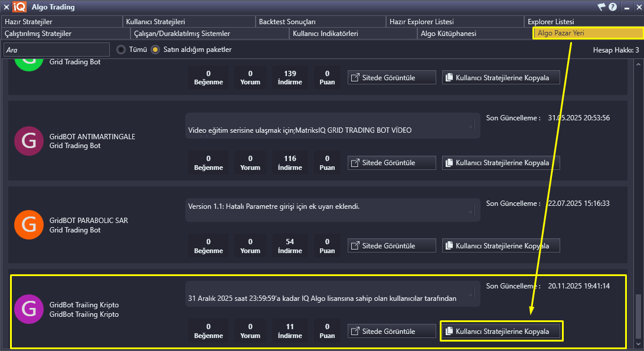Switch to Kullanıcı Stratejileri tab

tap(189, 22)
